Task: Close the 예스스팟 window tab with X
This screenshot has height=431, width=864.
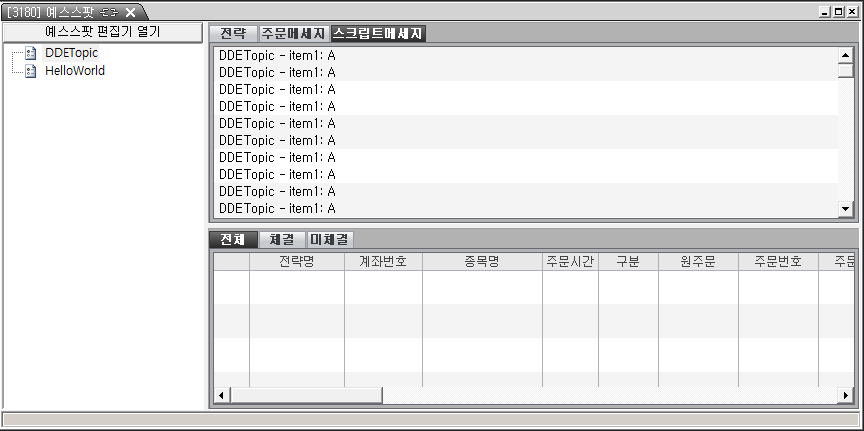Action: coord(130,12)
